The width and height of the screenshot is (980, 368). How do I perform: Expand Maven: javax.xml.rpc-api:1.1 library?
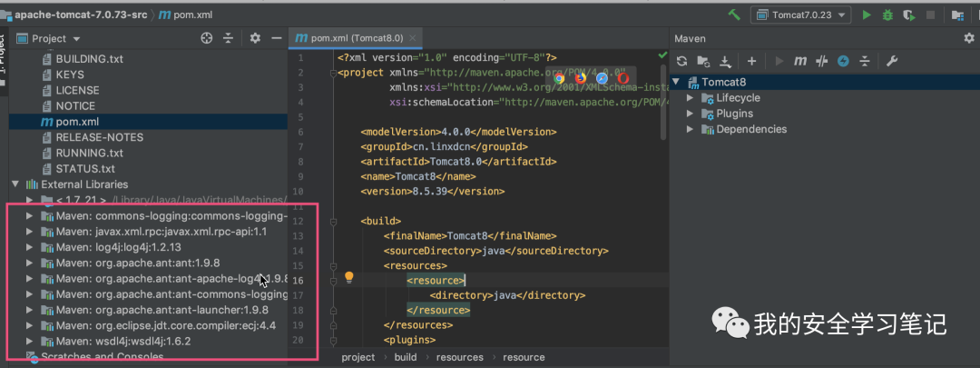tap(29, 232)
